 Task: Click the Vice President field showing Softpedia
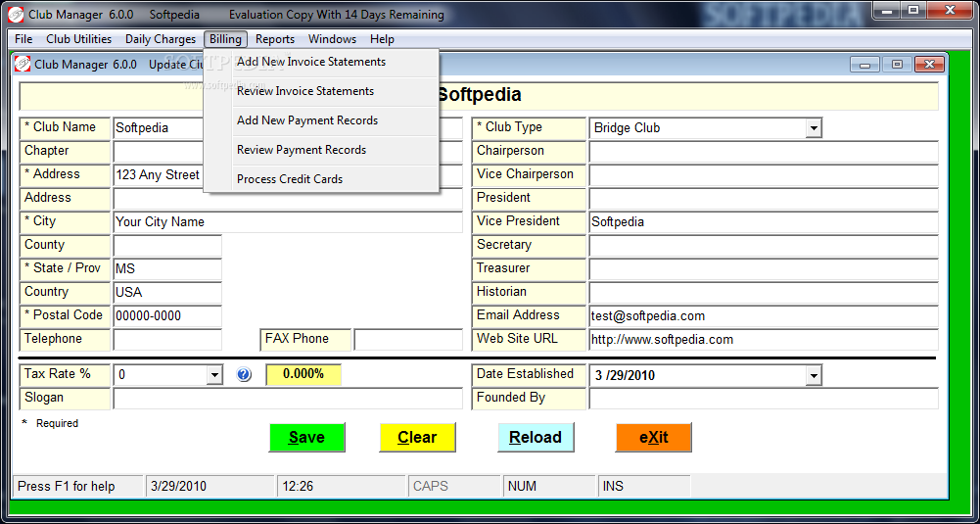764,222
